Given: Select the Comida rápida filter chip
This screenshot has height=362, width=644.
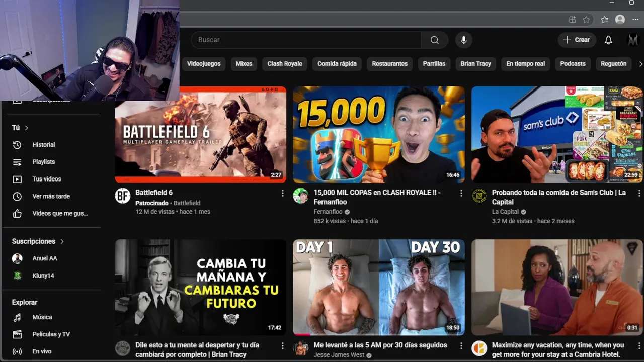Looking at the screenshot, I should coord(337,64).
